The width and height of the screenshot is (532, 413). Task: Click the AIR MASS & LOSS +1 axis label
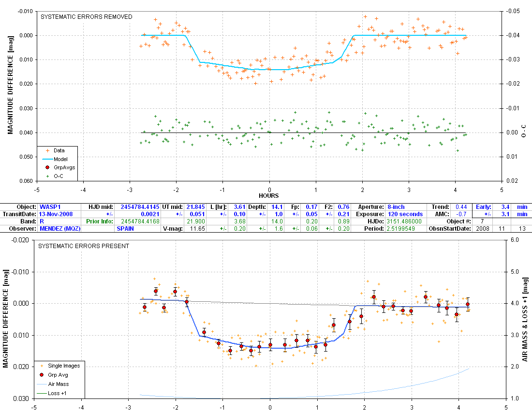[525, 320]
